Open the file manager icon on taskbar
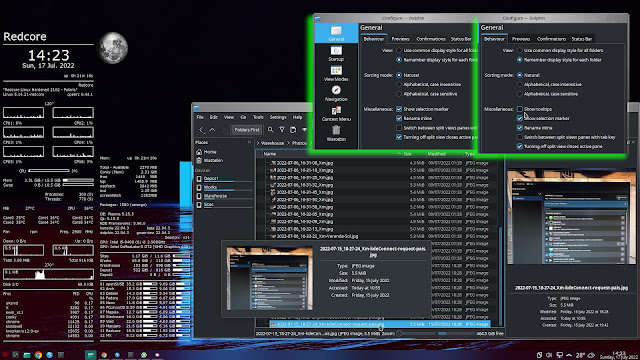This screenshot has width=640, height=360. 27,355
